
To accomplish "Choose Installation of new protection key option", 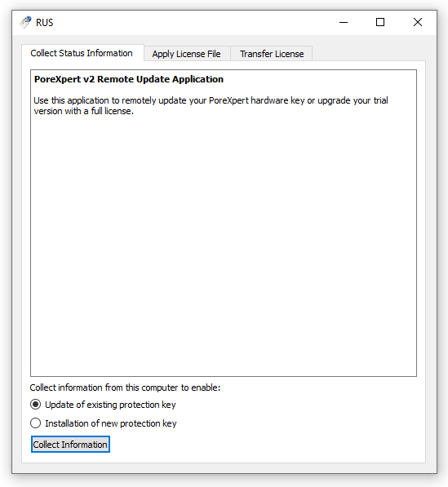I will pos(103,423).
